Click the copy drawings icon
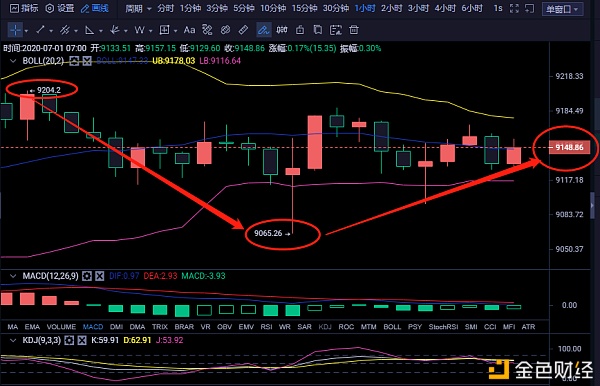This screenshot has width=600, height=386. [318, 30]
